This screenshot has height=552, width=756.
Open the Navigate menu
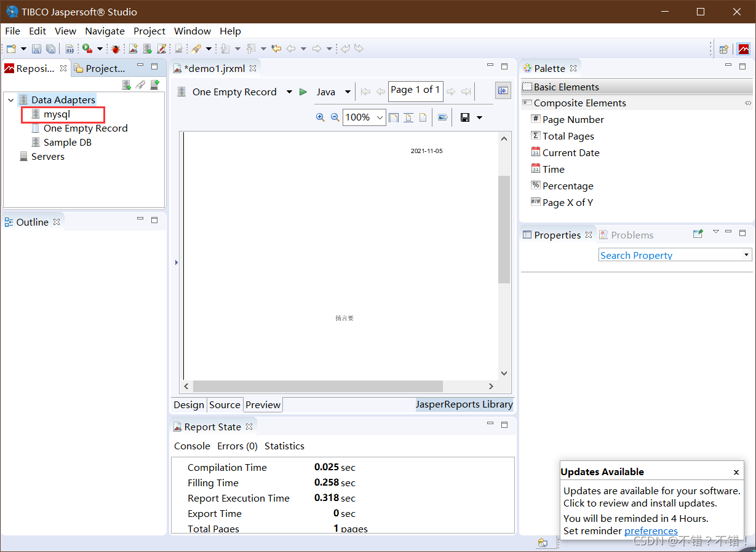tap(105, 31)
